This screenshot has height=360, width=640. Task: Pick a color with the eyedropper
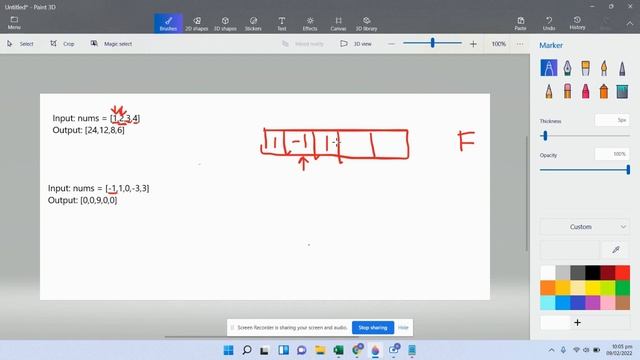(x=616, y=249)
